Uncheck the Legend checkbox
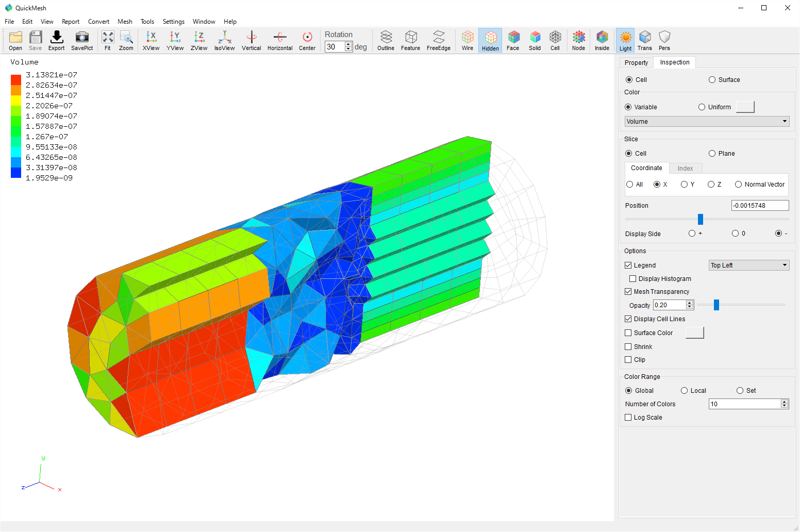Screen dimensions: 800x532 click(628, 265)
